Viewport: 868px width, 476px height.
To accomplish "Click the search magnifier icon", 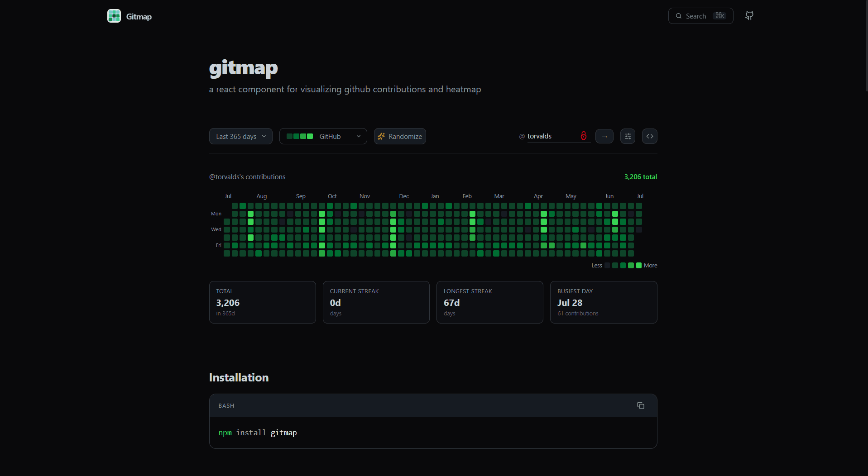I will tap(678, 16).
